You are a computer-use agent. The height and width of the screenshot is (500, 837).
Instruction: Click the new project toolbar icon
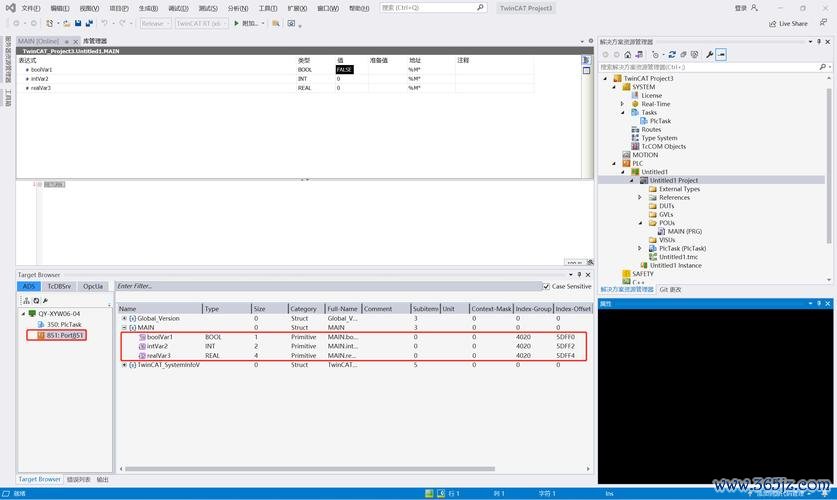tap(50, 23)
